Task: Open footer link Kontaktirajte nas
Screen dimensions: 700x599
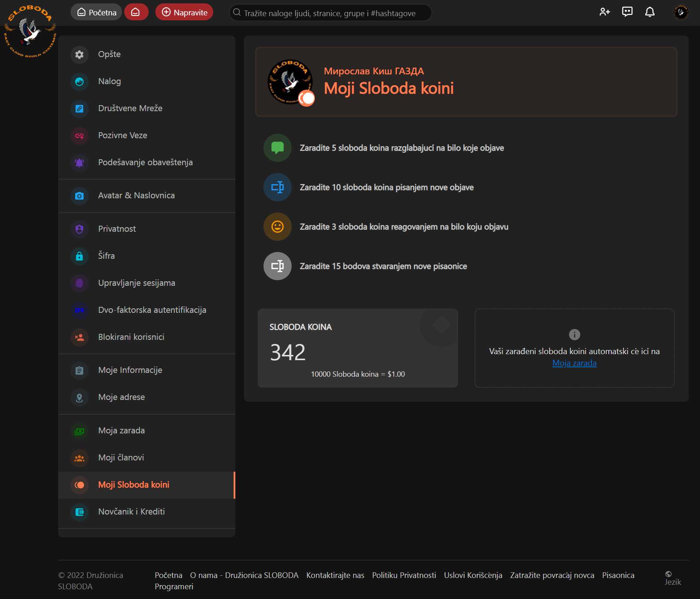Action: (x=335, y=575)
